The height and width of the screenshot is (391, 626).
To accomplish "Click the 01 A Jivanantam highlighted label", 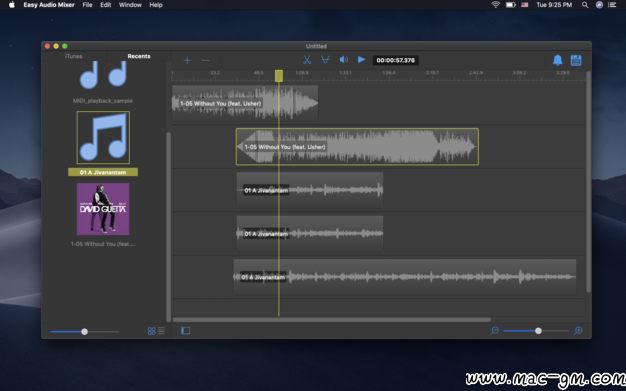I will coord(103,172).
